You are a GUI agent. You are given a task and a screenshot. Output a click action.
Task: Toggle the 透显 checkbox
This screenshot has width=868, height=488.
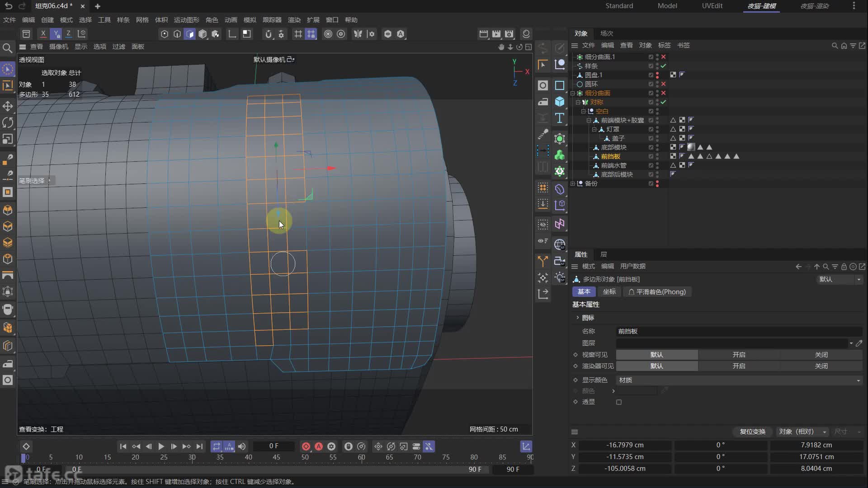(x=619, y=402)
